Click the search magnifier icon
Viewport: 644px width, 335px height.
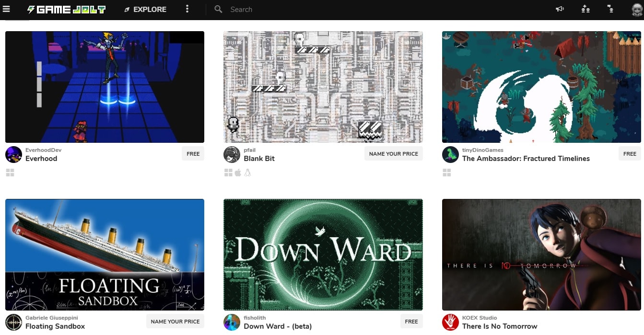click(x=218, y=10)
